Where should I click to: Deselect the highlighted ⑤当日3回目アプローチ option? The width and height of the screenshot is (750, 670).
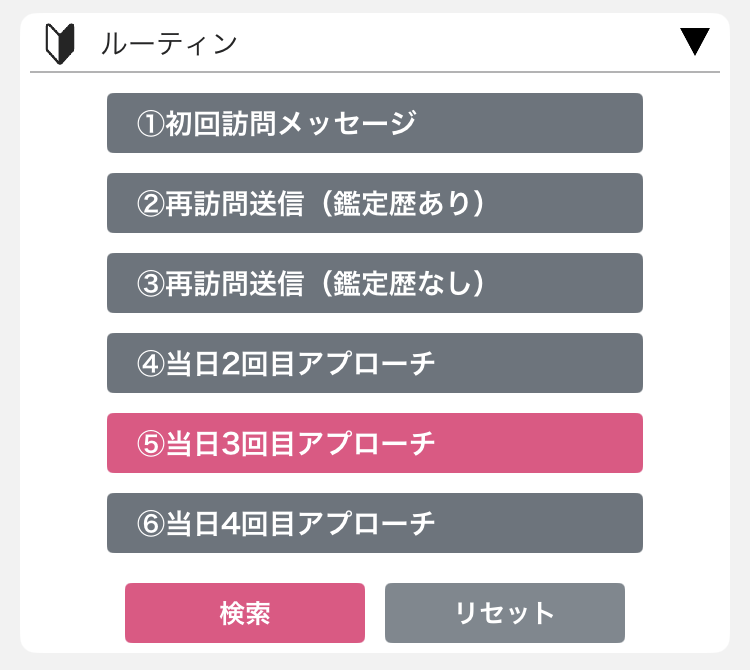[x=375, y=443]
